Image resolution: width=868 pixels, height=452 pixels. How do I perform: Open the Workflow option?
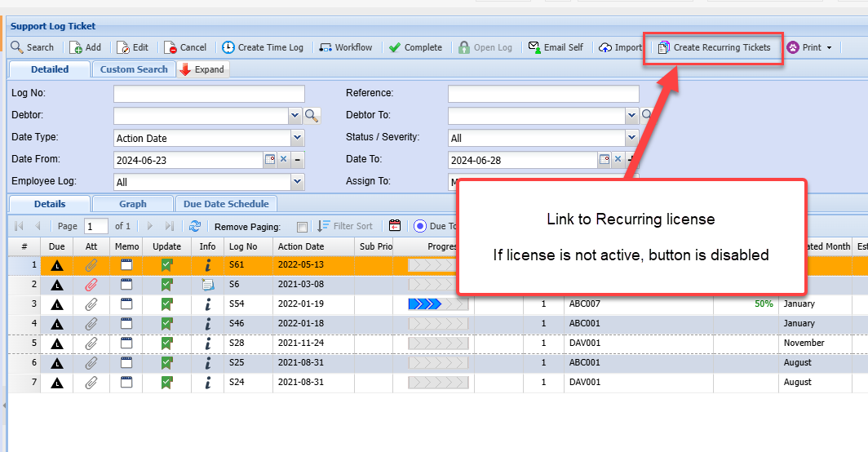[345, 47]
